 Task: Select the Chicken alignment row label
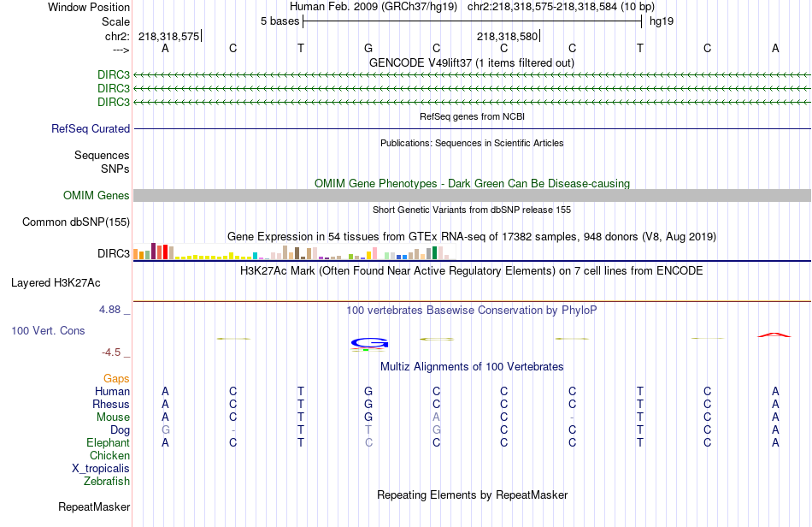coord(109,455)
